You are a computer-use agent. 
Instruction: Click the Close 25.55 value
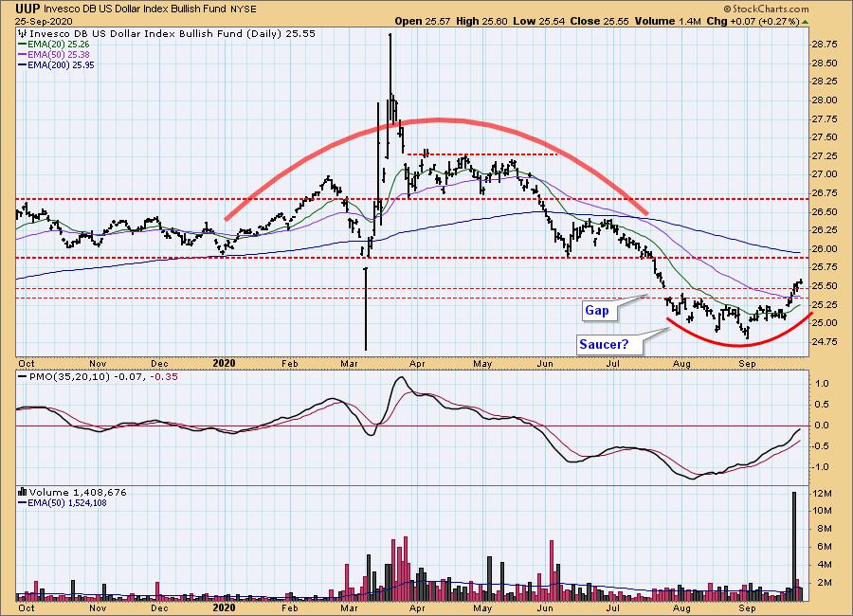tap(600, 22)
